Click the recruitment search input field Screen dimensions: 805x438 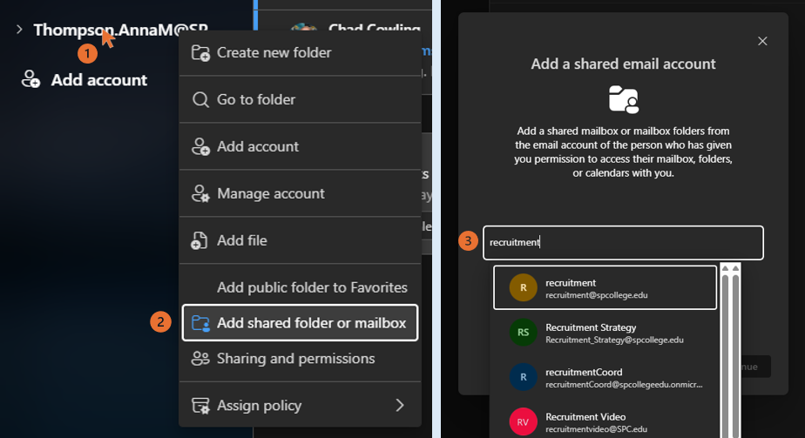click(x=623, y=242)
